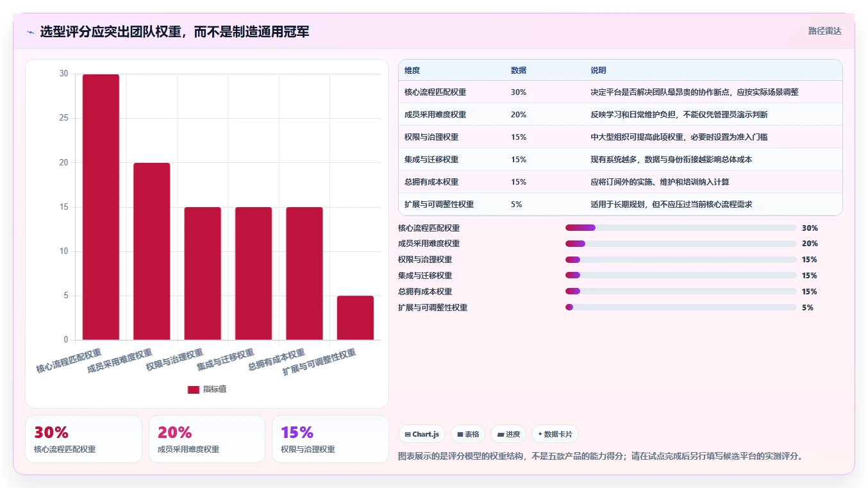Viewport: 868px width, 488px height.
Task: Click the 表格 tag
Action: [468, 434]
